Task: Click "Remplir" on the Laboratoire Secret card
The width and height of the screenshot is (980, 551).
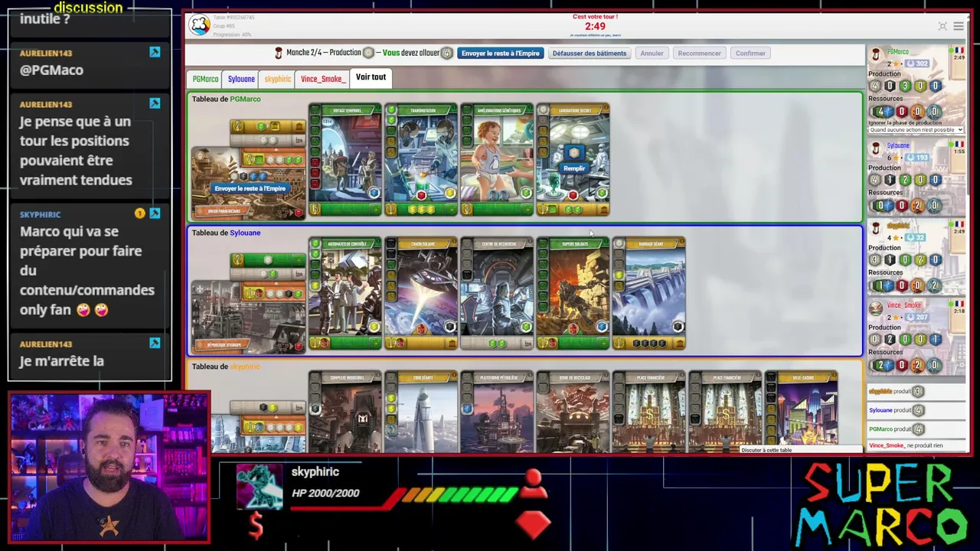Action: [573, 168]
